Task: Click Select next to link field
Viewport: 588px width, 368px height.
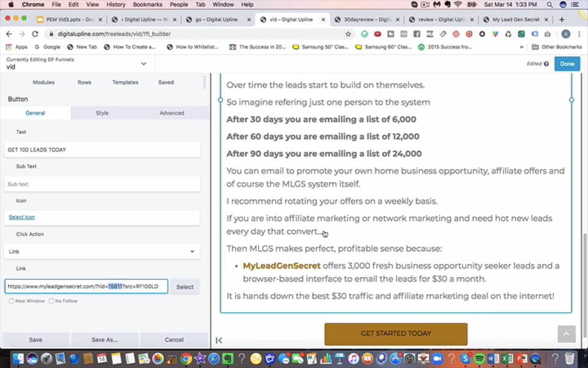Action: (x=185, y=287)
